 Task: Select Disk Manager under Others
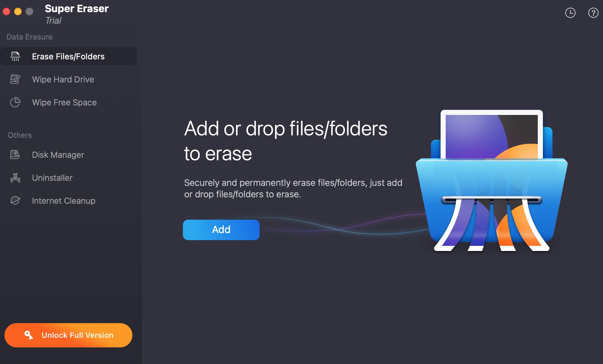[58, 155]
